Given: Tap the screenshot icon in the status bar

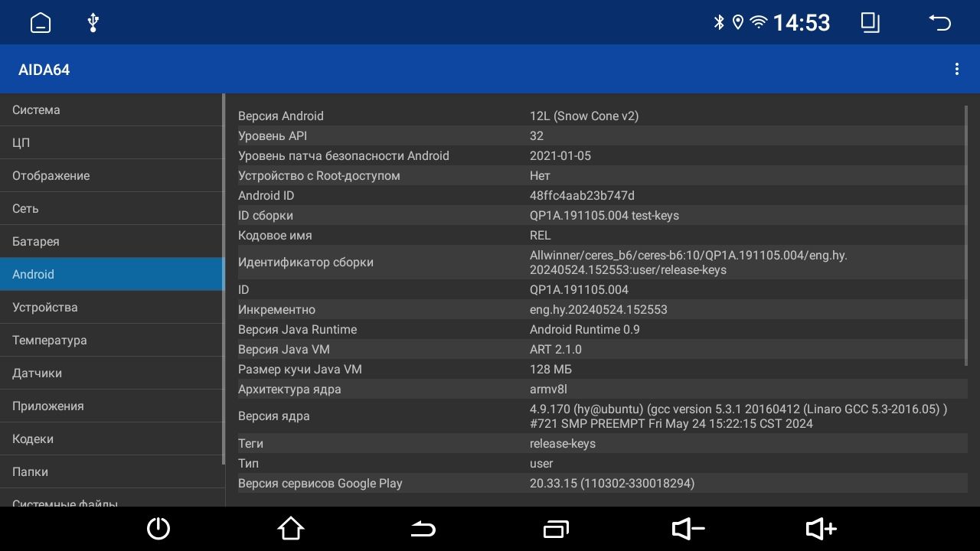Looking at the screenshot, I should pyautogui.click(x=870, y=22).
